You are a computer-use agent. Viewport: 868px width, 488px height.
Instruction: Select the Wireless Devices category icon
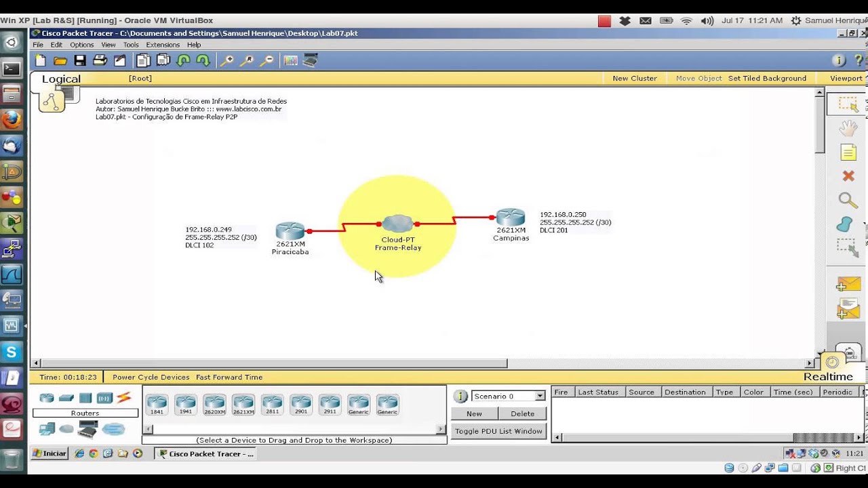(104, 398)
